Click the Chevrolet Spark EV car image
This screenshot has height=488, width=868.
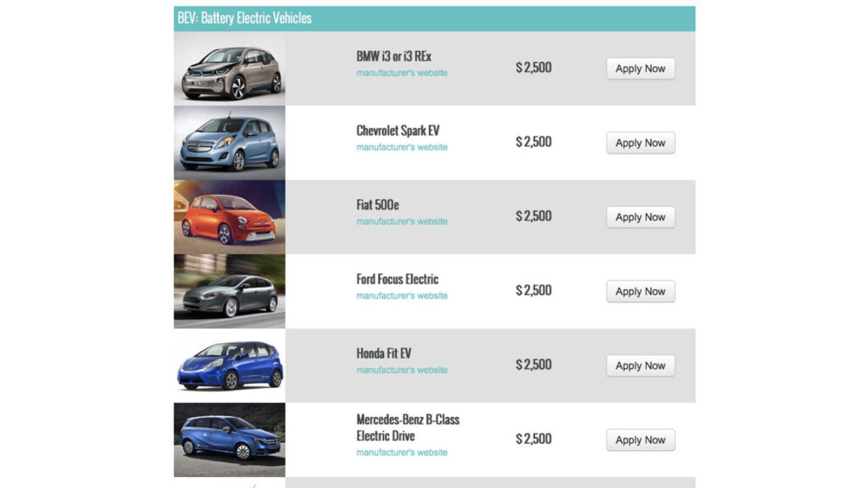(230, 143)
